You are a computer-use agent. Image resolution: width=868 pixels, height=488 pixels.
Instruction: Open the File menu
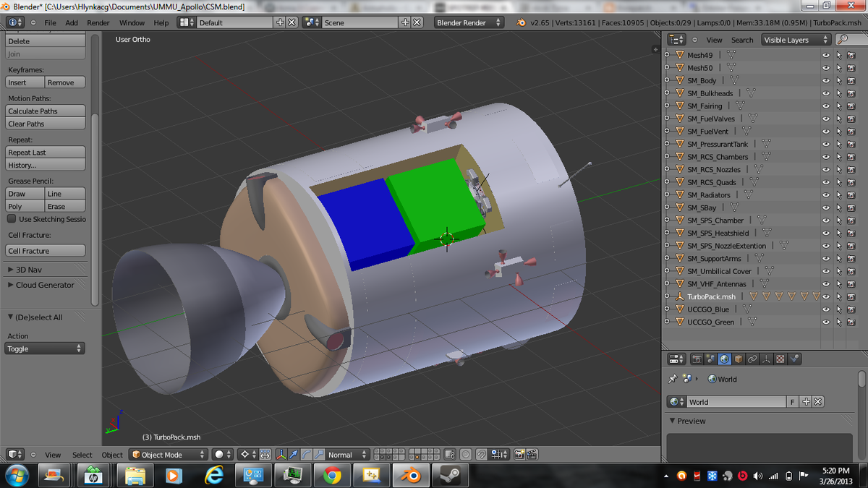pyautogui.click(x=50, y=22)
